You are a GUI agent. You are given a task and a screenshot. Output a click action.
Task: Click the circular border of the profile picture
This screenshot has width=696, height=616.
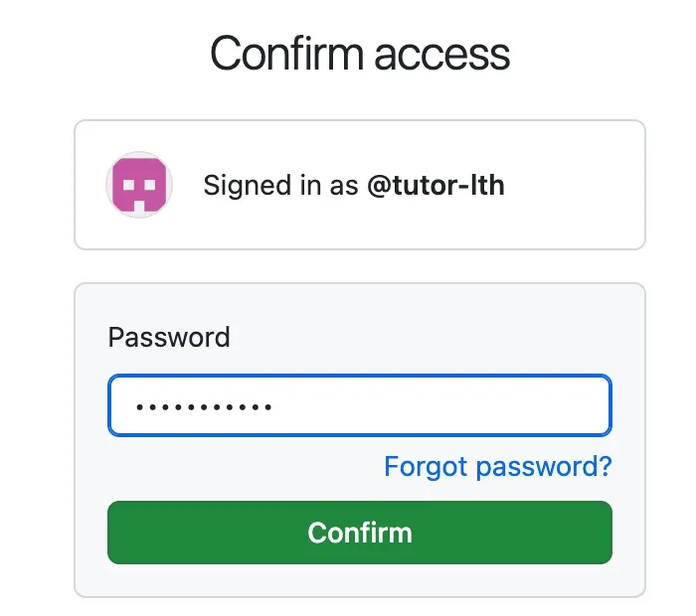107,185
